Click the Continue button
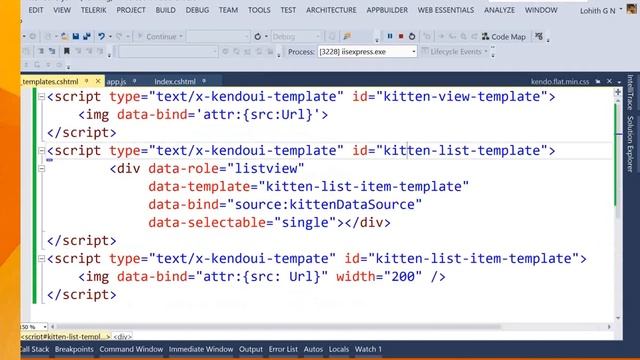The image size is (640, 360). click(157, 37)
